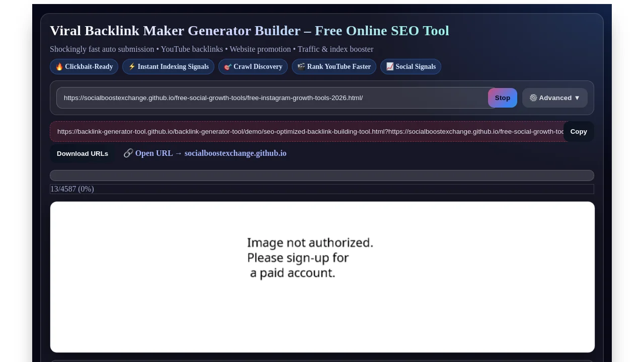Click the Stop button
The width and height of the screenshot is (644, 362).
[x=502, y=98]
